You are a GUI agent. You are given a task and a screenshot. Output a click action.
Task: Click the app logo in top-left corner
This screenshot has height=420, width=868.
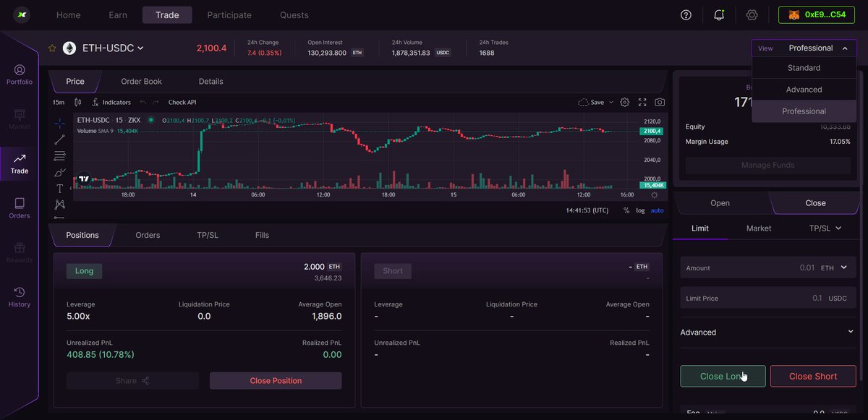(22, 14)
